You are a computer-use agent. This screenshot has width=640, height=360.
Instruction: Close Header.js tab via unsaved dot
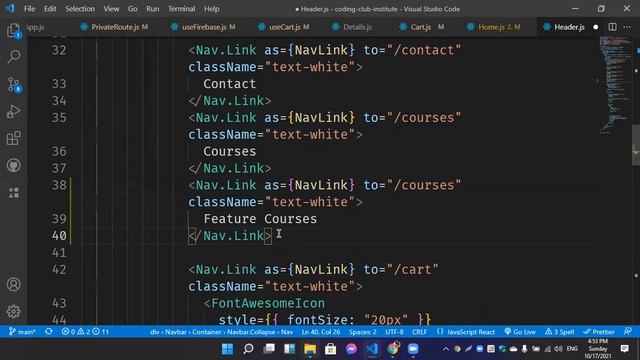click(596, 27)
